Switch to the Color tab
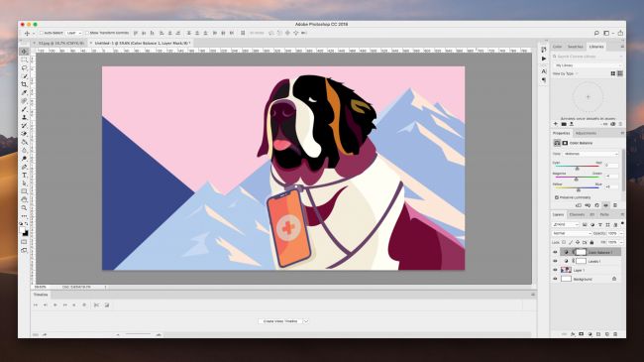644x362 pixels. coord(558,47)
